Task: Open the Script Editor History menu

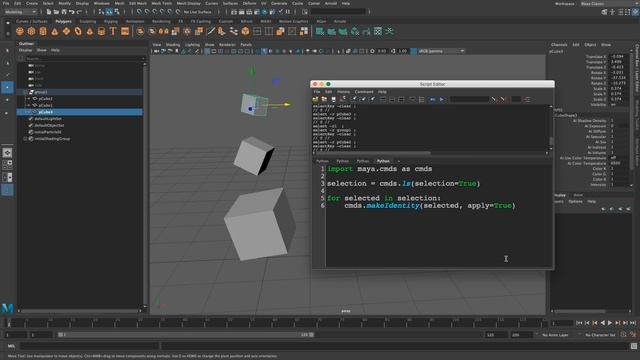Action: tap(343, 92)
